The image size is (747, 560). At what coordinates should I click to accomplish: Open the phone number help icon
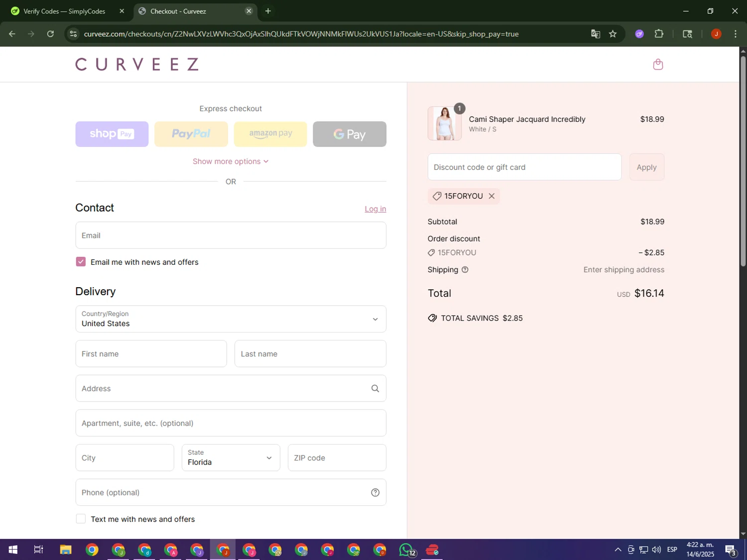point(375,492)
